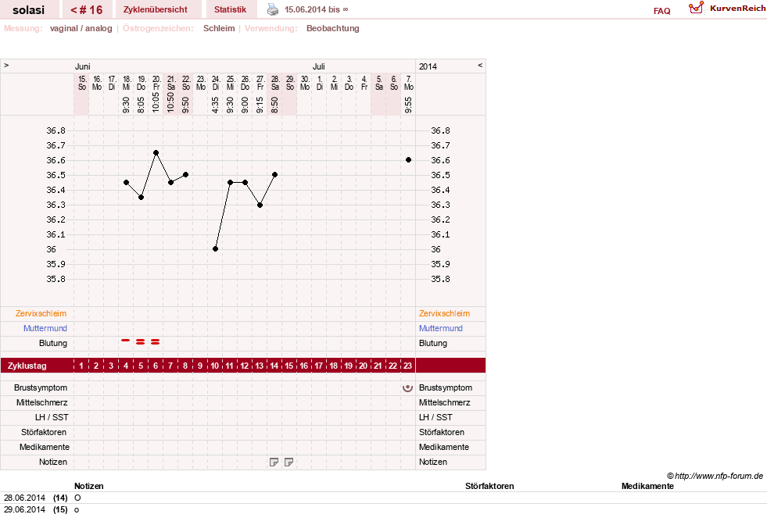Click the left 'Blutung' row label
The width and height of the screenshot is (767, 532).
(x=53, y=343)
